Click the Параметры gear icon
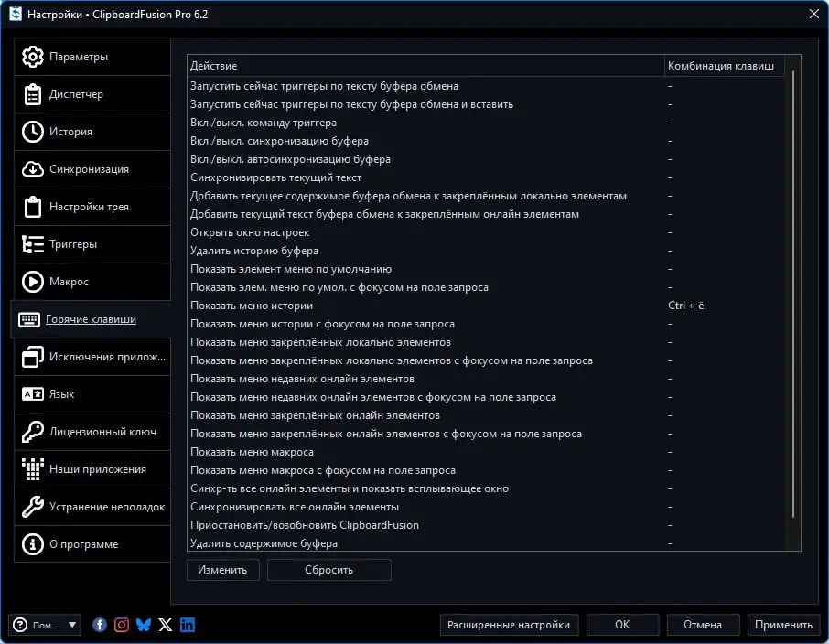Image resolution: width=829 pixels, height=644 pixels. (x=32, y=57)
